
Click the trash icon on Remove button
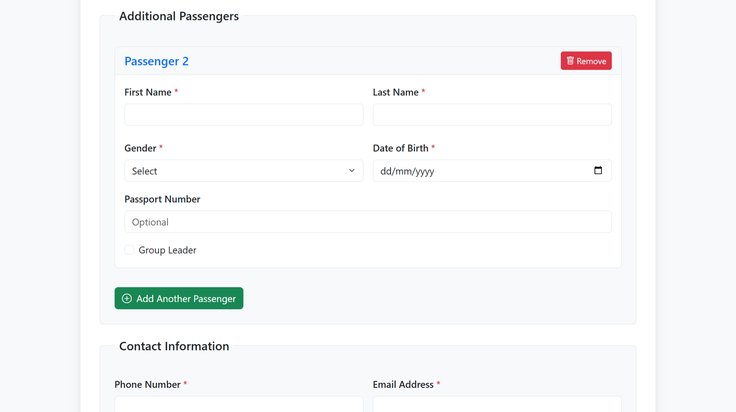click(570, 61)
